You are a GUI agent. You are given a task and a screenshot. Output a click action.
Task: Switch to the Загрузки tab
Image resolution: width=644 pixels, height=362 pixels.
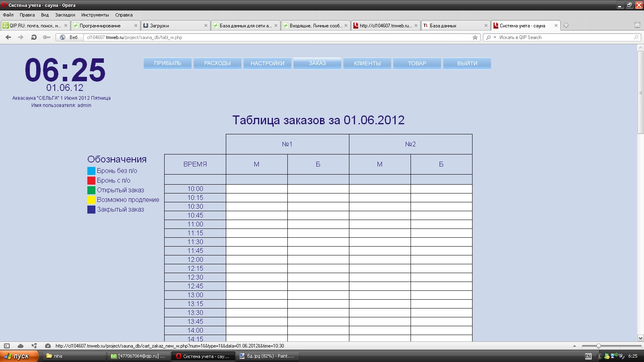pos(175,25)
